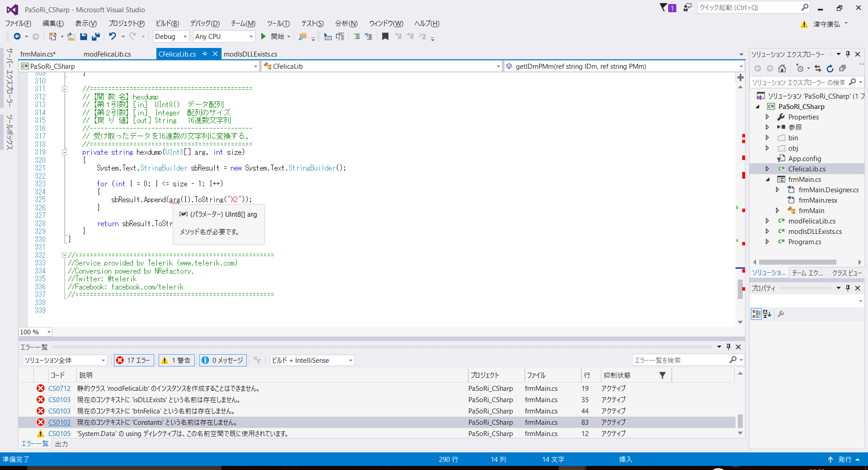
Task: Select the Navigate Backward blue arrow icon
Action: 17,36
